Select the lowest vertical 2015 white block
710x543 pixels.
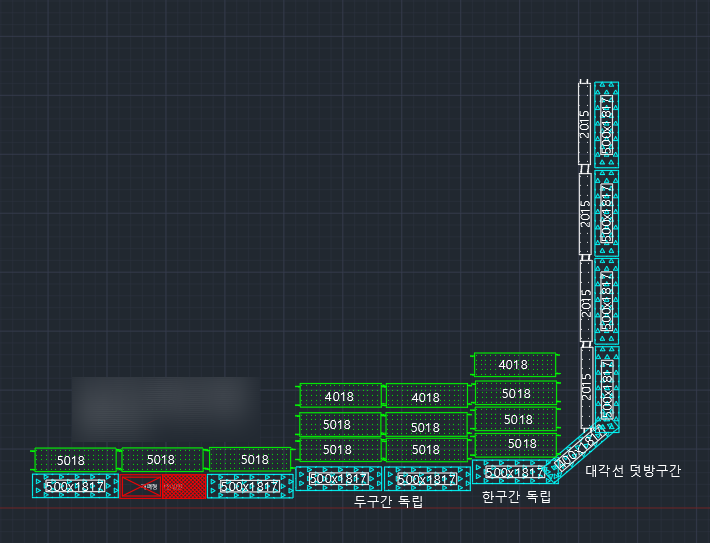(586, 388)
